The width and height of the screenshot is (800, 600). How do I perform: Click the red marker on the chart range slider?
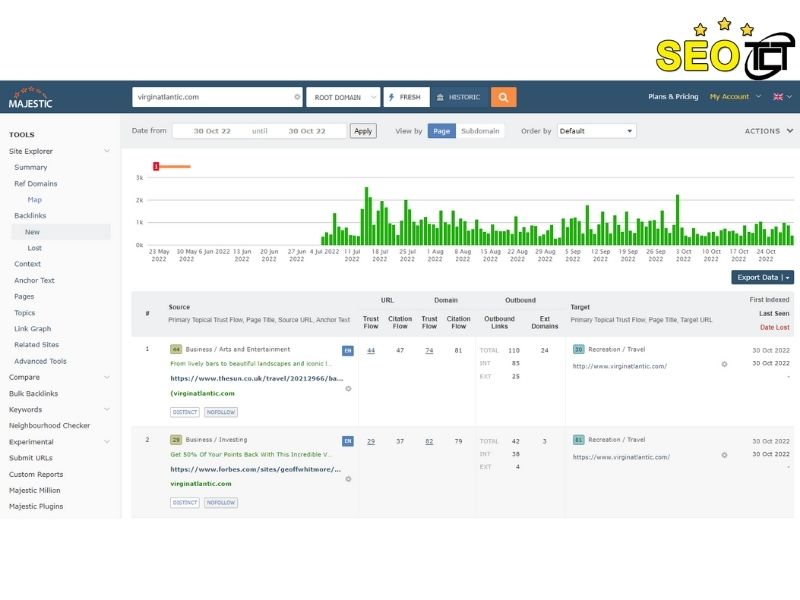[x=156, y=166]
